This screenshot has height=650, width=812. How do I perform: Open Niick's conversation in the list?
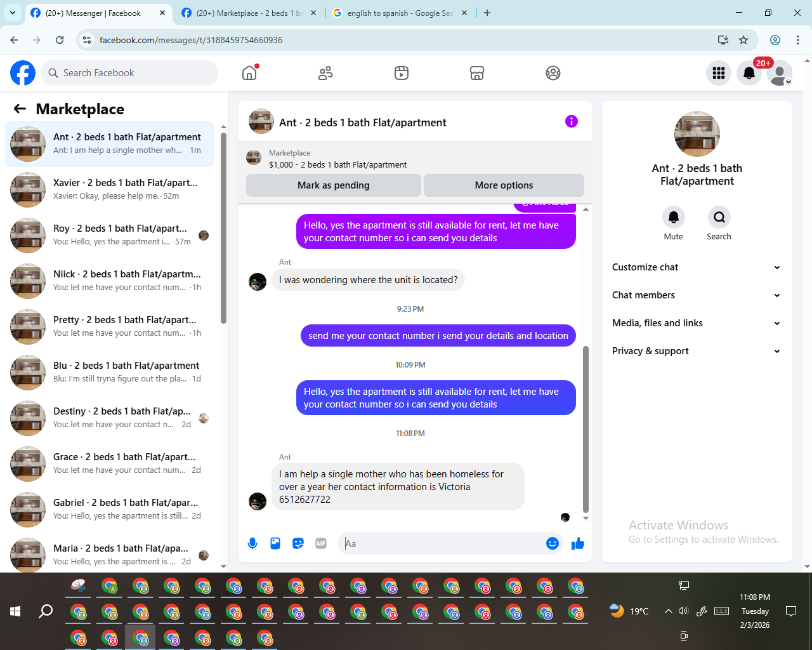tap(109, 281)
